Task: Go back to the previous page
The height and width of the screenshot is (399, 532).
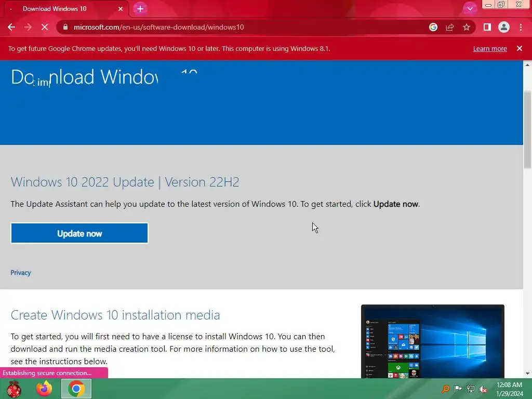Action: (x=11, y=27)
